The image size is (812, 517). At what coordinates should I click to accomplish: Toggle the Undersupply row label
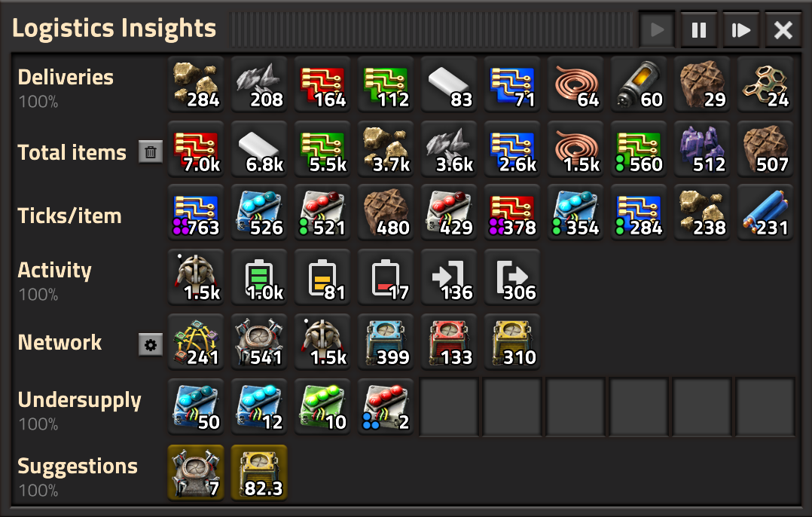click(79, 400)
